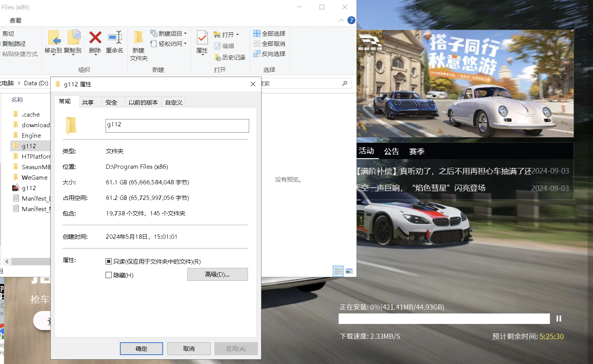Open the Properties checkmark icon
This screenshot has height=364, width=593.
coord(202,38)
